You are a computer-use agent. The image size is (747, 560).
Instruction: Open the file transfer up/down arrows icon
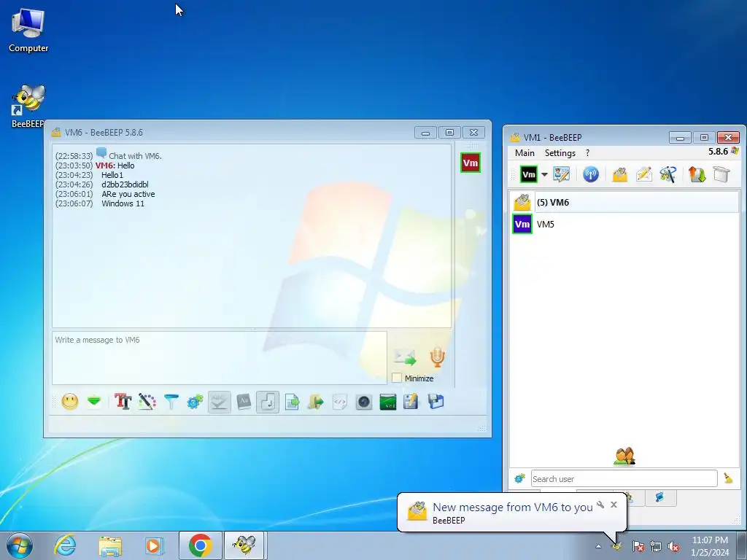point(697,174)
